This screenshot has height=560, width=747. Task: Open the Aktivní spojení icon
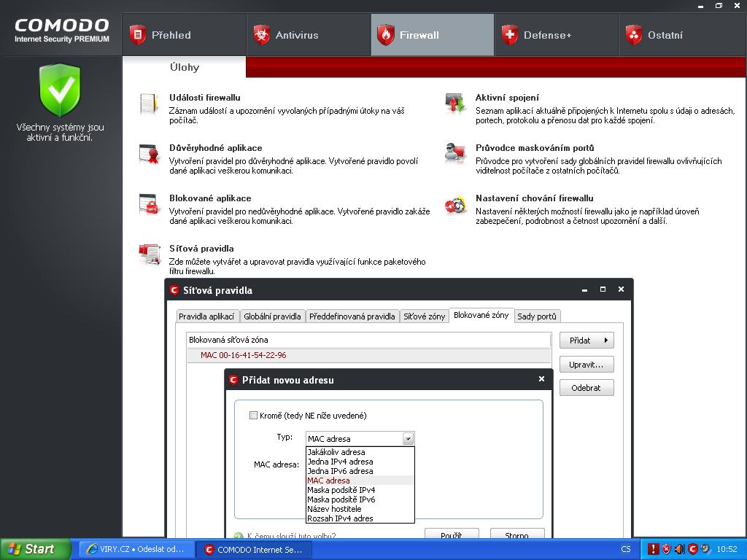[455, 104]
